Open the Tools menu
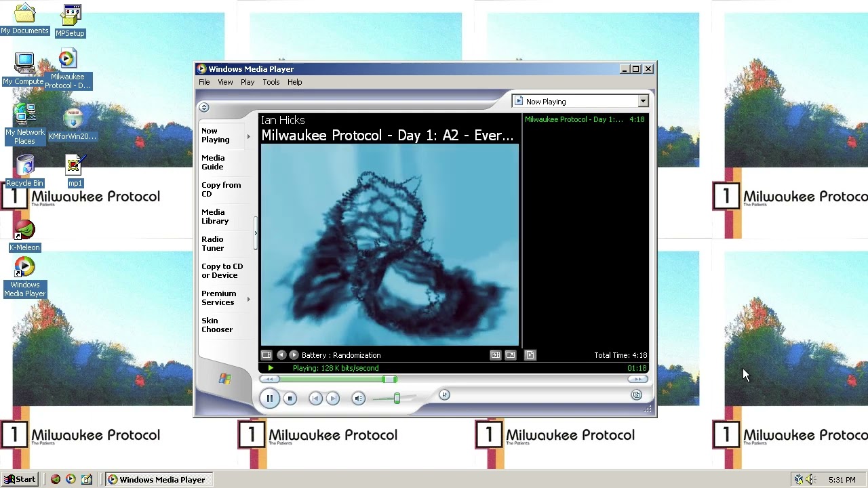 271,82
